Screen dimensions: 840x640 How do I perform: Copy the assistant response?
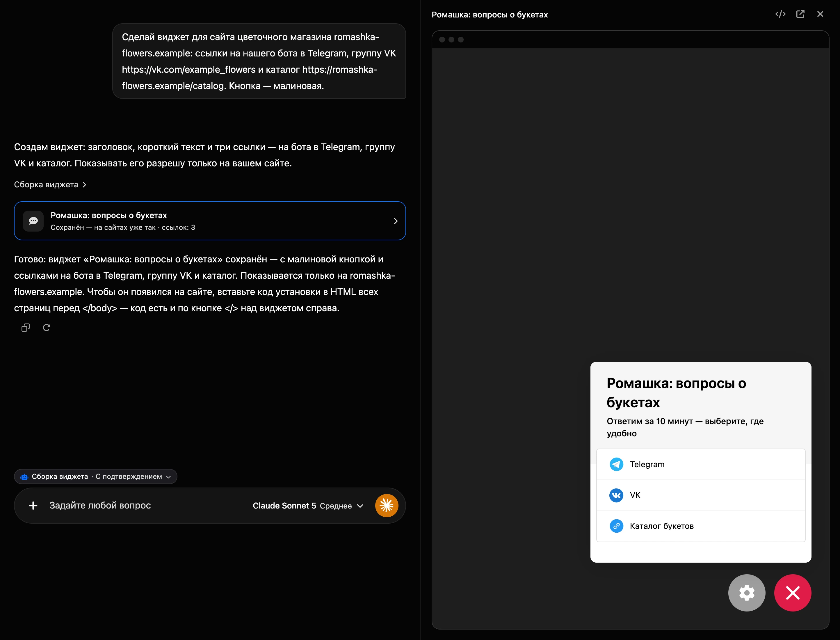click(26, 328)
